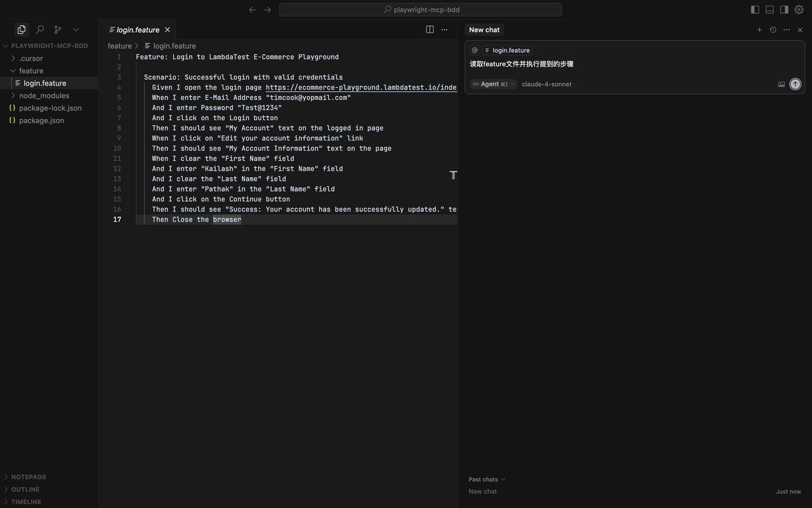Expand the node_modules folder
The image size is (812, 508).
pyautogui.click(x=44, y=95)
